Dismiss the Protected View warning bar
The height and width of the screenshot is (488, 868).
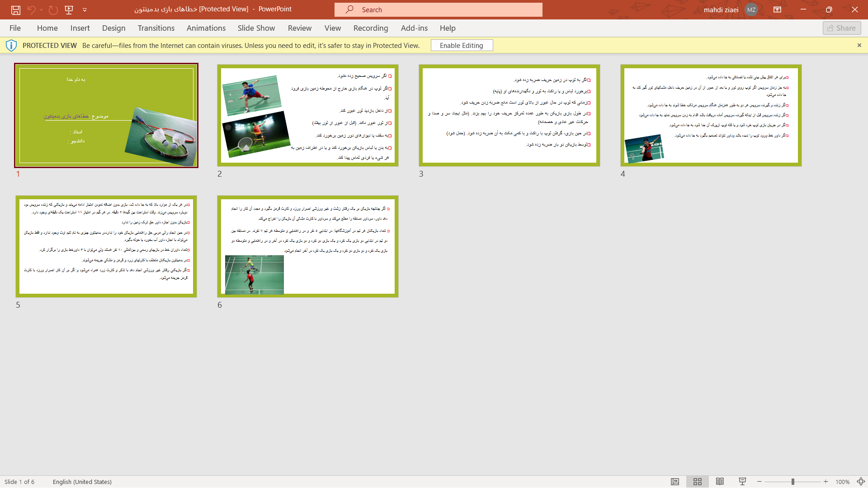coord(859,45)
